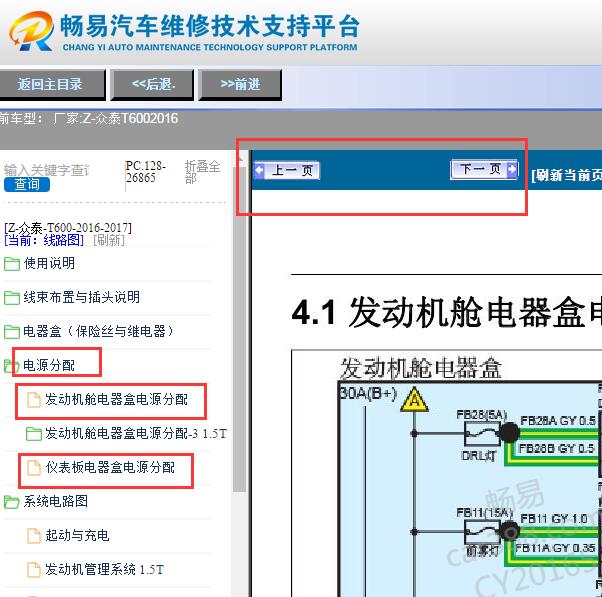This screenshot has width=602, height=597.
Task: Click the DRL灯 label in diagram
Action: [x=479, y=456]
